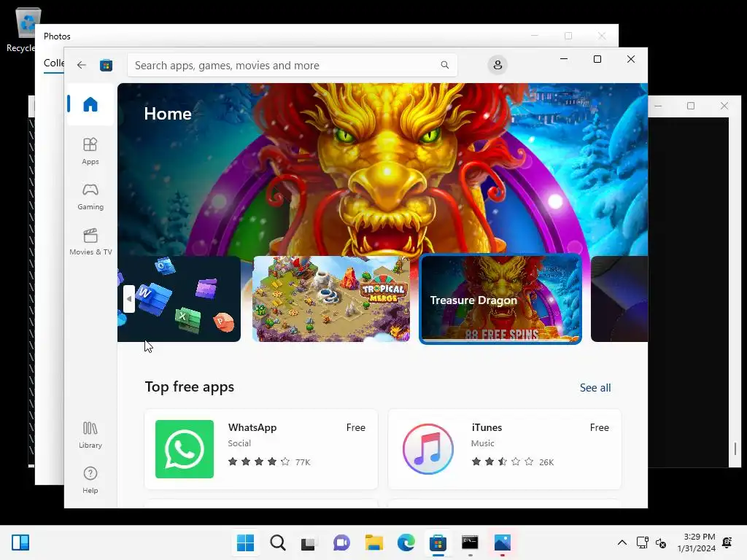Open File Explorer from taskbar

(374, 542)
